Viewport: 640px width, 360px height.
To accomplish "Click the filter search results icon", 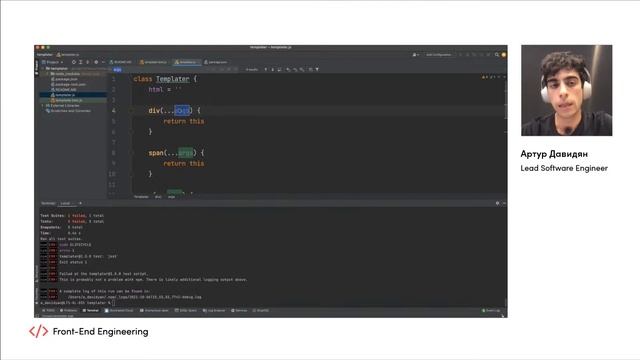I will click(317, 70).
